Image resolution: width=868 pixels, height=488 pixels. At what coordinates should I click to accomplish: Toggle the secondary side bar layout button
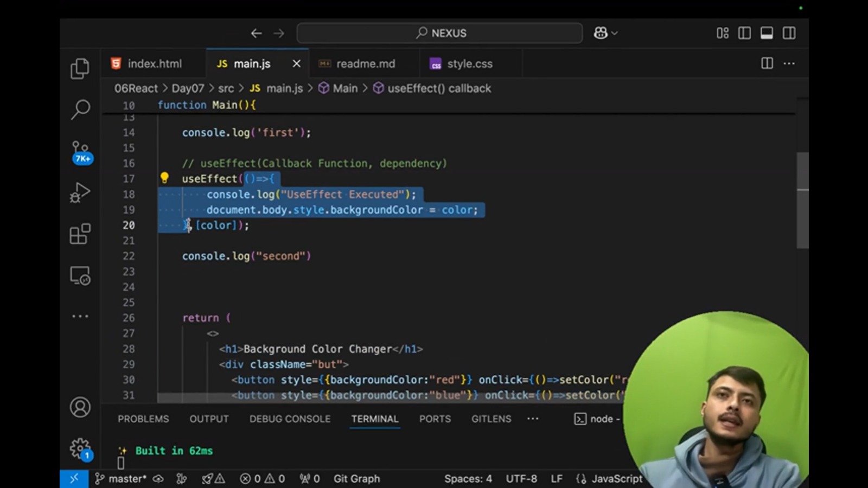pyautogui.click(x=789, y=33)
